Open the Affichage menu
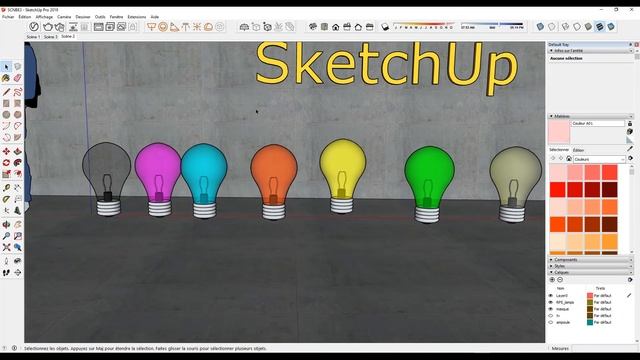The image size is (640, 360). pyautogui.click(x=44, y=17)
